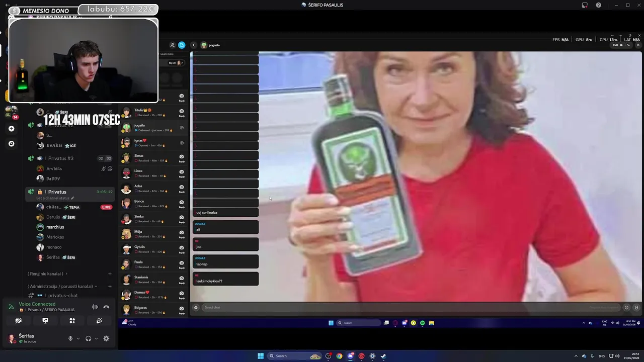Deafen Discord audio with headphone icon

(89, 339)
